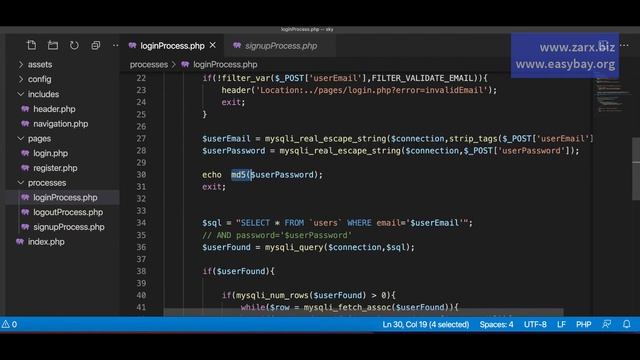Open explorer more actions ellipsis
The image size is (640, 360).
116,45
